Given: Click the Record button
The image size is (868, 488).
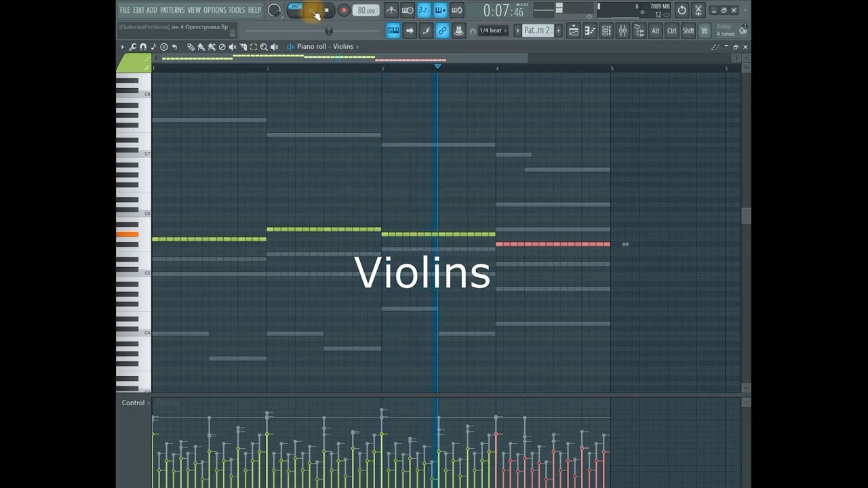Looking at the screenshot, I should pyautogui.click(x=344, y=10).
